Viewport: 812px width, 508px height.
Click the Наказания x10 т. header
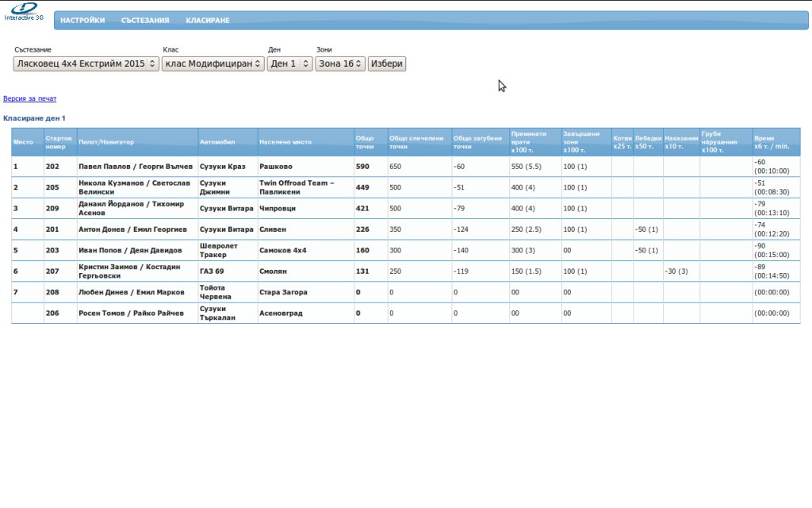point(681,142)
